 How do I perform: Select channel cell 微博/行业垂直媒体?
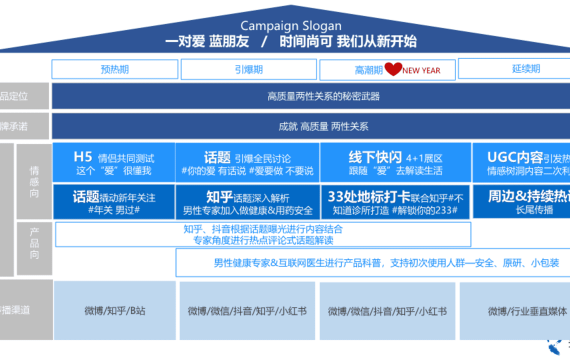pos(515,311)
